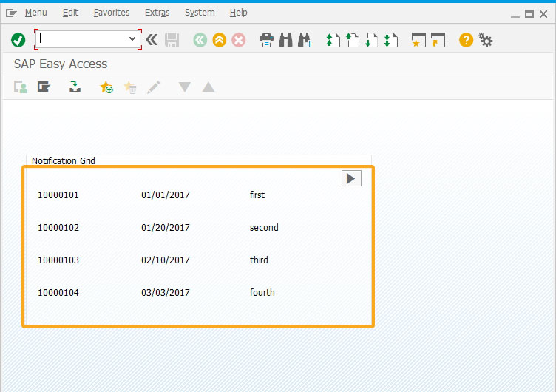Open the command field history dropdown
The height and width of the screenshot is (392, 556).
tap(132, 39)
